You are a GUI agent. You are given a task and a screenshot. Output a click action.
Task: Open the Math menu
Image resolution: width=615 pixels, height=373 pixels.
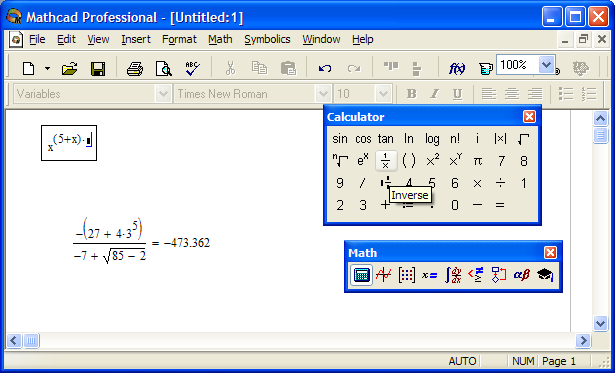tap(220, 40)
